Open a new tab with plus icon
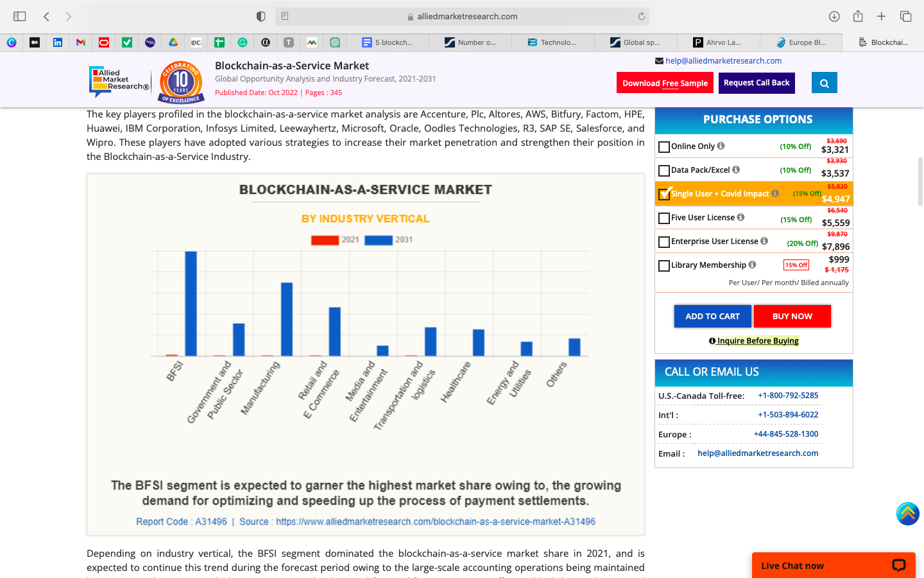 (882, 16)
